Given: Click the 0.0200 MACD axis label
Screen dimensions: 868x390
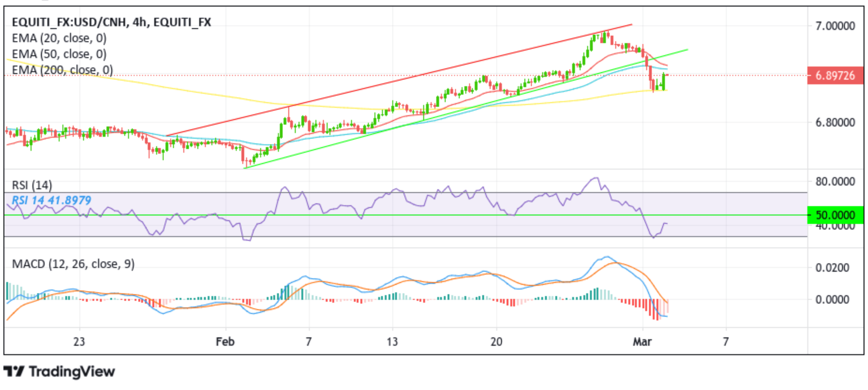Looking at the screenshot, I should tap(832, 268).
